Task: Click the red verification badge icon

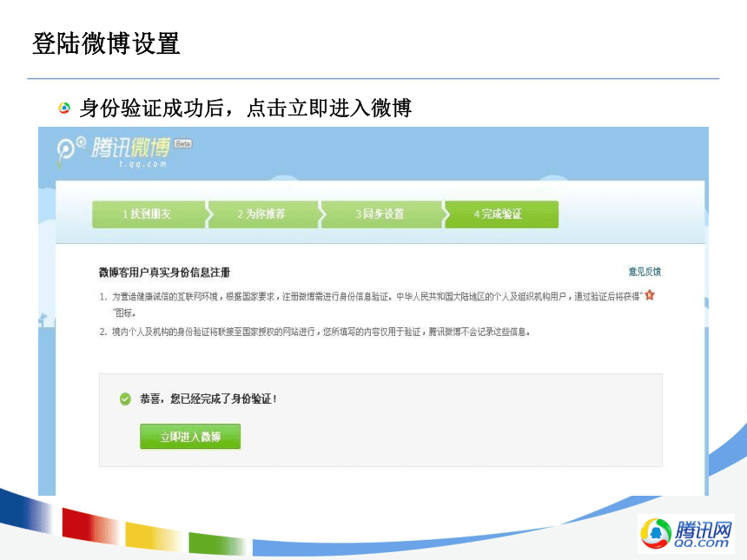Action: pos(650,295)
